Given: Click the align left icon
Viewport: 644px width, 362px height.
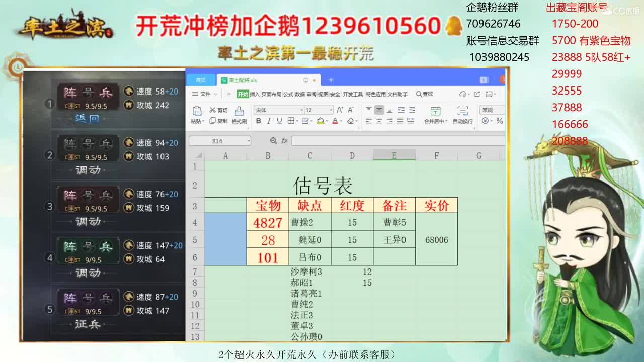Looking at the screenshot, I should tap(369, 121).
